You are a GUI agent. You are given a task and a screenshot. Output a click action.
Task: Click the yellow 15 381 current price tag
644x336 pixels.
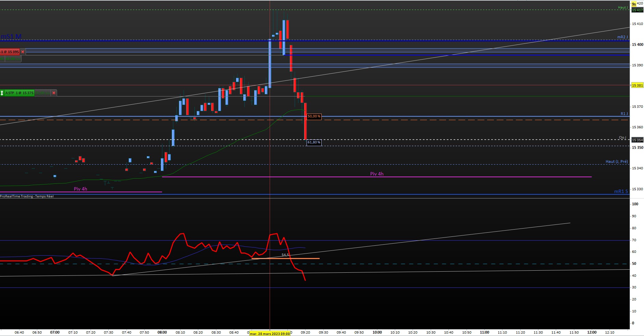637,85
